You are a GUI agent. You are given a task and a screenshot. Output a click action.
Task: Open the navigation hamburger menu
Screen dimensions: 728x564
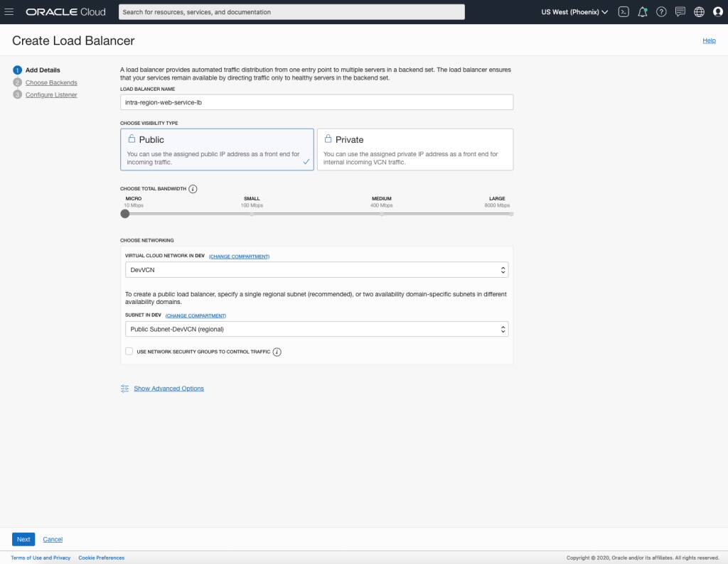pos(11,11)
